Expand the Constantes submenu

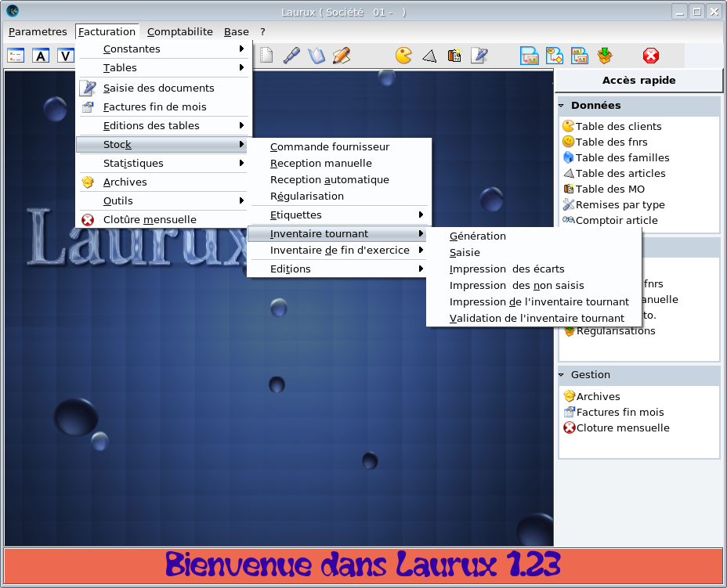[163, 49]
